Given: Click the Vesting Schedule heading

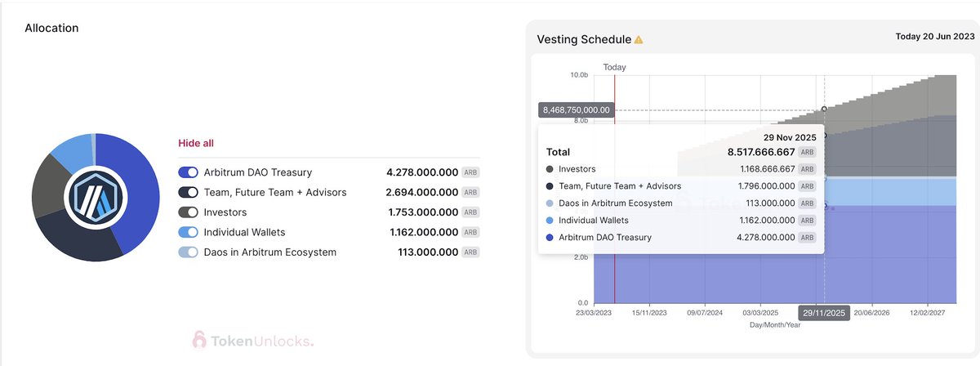Looking at the screenshot, I should tap(584, 39).
